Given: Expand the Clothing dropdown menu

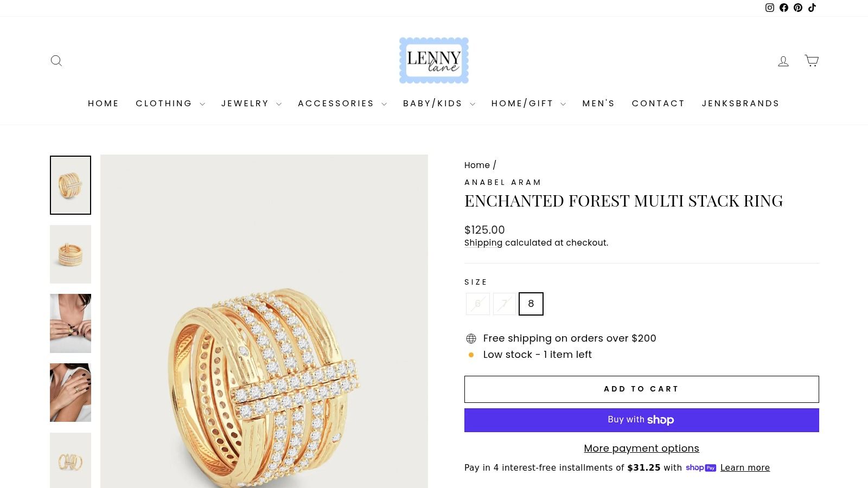Looking at the screenshot, I should [x=170, y=104].
